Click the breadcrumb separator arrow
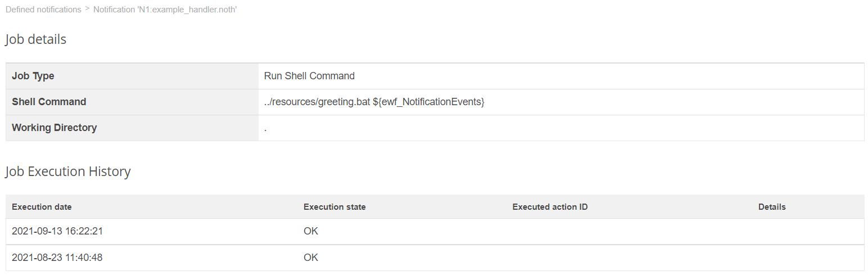868x275 pixels. 87,10
